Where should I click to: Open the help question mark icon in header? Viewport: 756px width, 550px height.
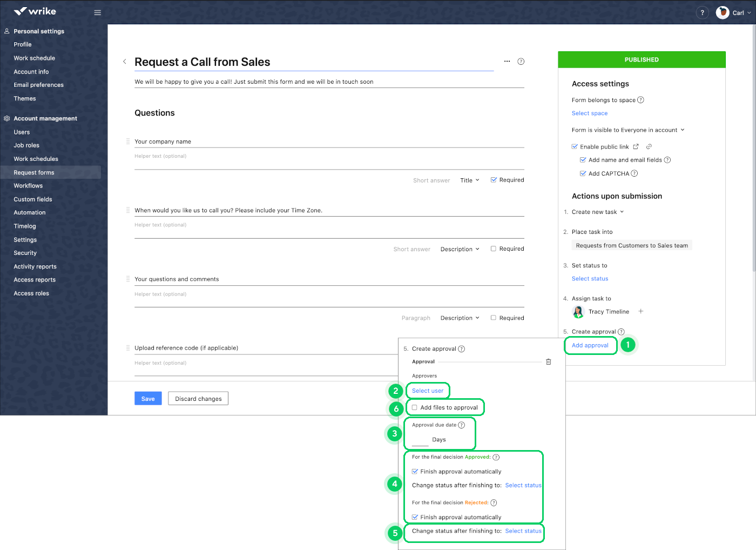point(702,12)
